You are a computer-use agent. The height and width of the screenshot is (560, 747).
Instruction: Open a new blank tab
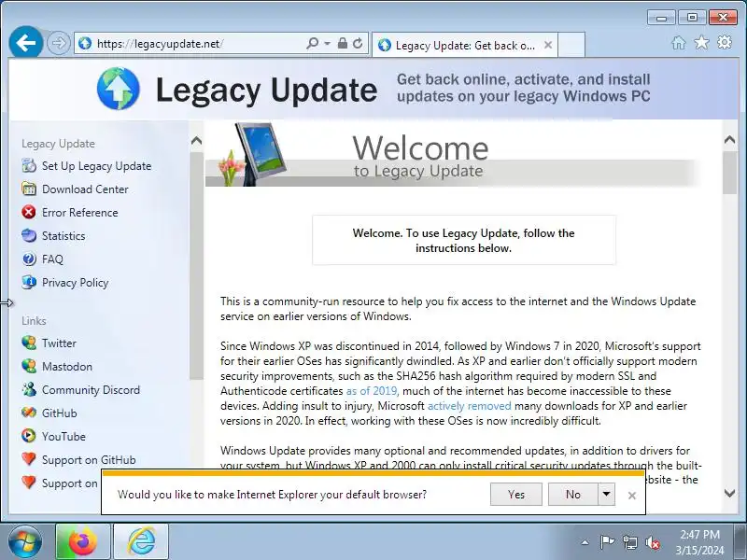pyautogui.click(x=571, y=45)
